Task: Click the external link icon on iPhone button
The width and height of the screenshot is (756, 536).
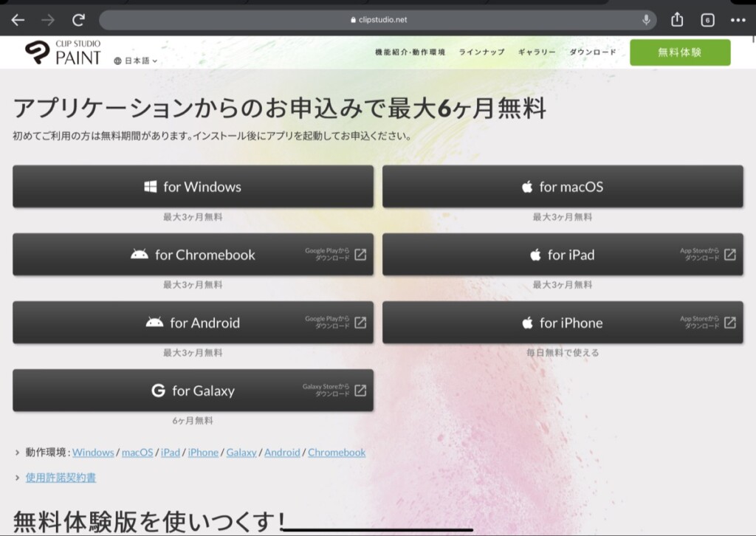Action: pos(730,323)
